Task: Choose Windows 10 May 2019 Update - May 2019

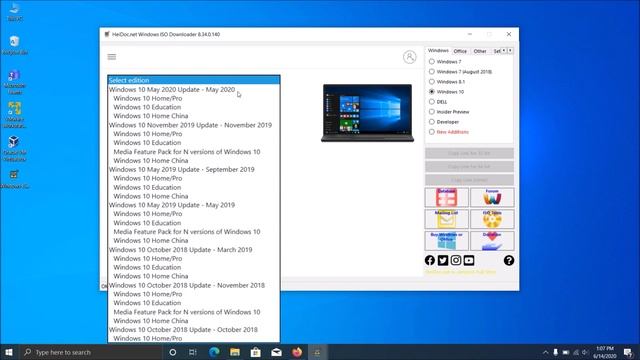Action: pyautogui.click(x=194, y=205)
